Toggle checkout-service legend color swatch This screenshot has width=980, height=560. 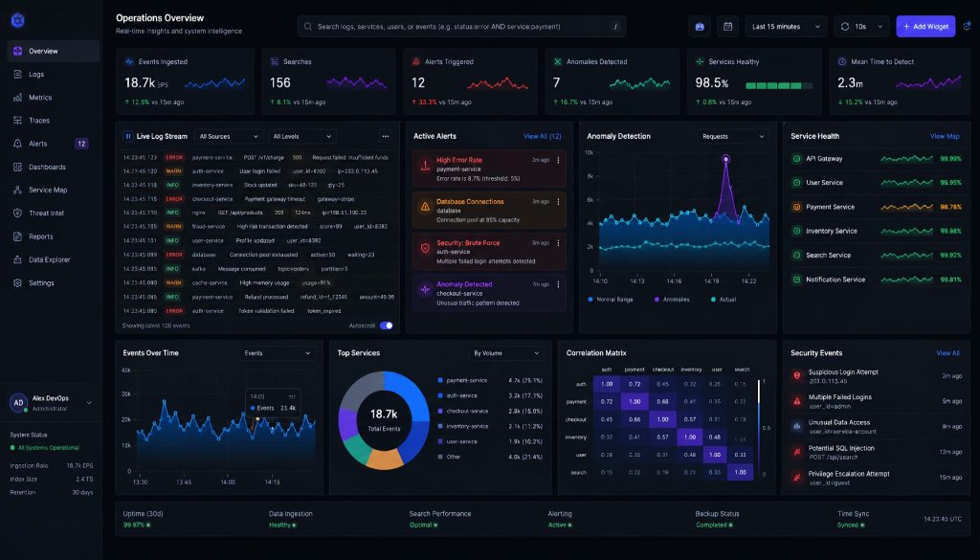click(x=440, y=411)
